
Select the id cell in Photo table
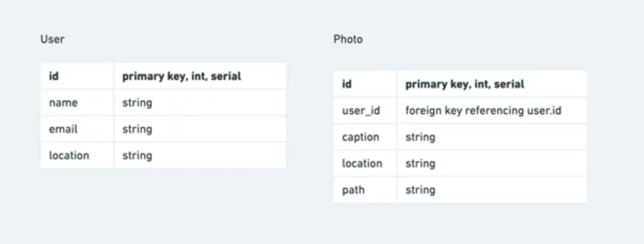(x=347, y=84)
